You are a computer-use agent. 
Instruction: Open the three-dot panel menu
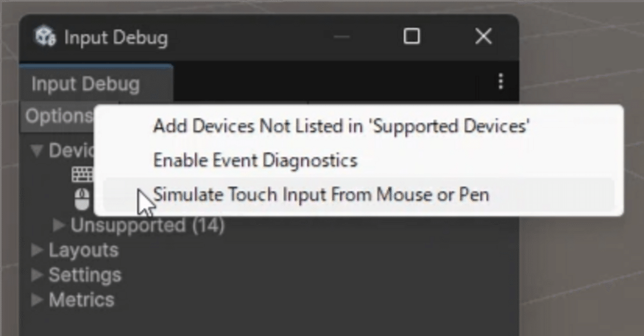point(500,81)
